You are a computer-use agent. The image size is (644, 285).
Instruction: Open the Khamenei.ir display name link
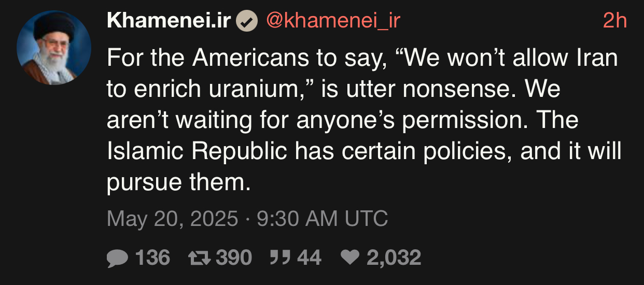(170, 21)
